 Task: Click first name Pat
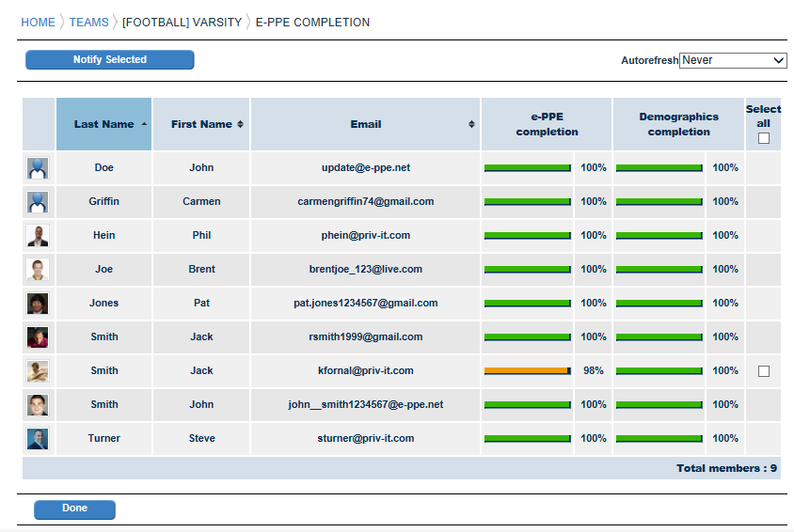point(201,303)
